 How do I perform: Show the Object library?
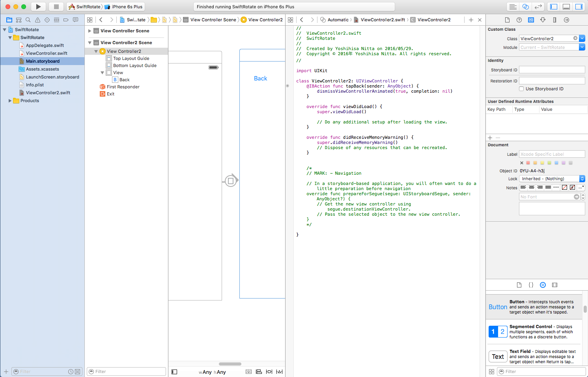point(543,285)
